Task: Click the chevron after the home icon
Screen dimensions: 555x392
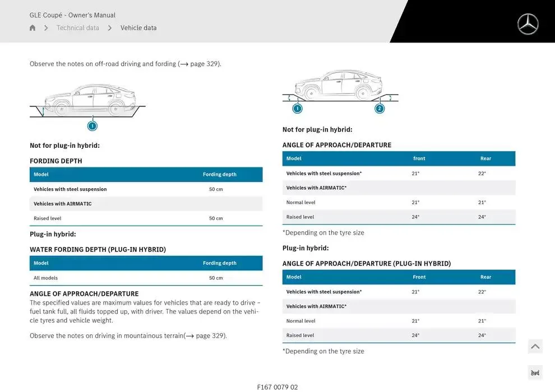Action: 45,27
